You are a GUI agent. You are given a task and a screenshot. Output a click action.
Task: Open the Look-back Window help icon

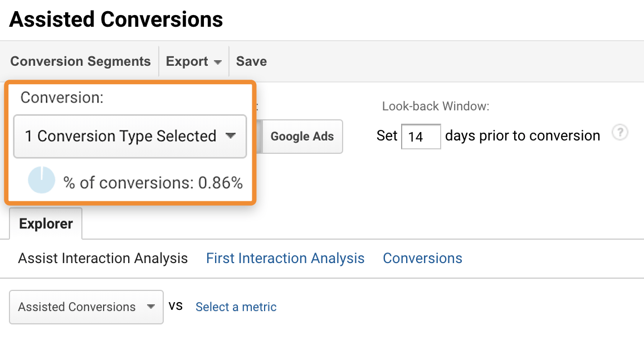click(x=620, y=133)
